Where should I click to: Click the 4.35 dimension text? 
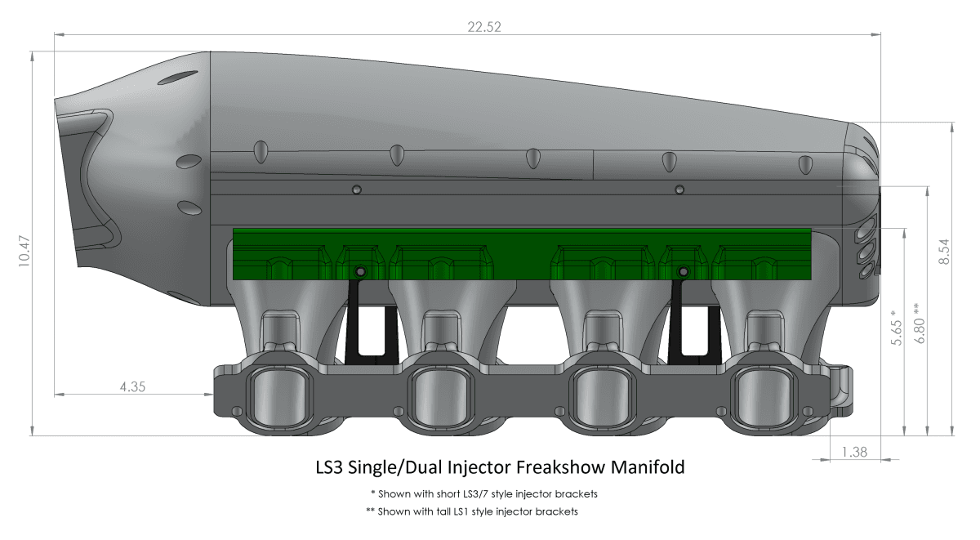pyautogui.click(x=132, y=387)
